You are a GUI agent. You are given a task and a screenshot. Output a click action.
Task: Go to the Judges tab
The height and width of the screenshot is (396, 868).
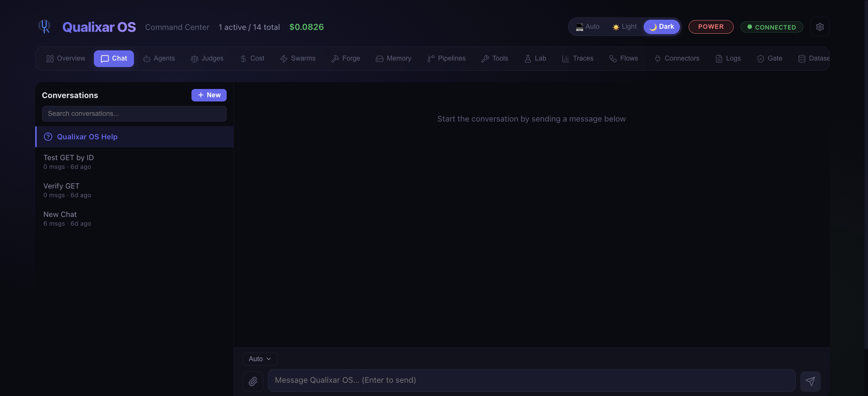(207, 59)
